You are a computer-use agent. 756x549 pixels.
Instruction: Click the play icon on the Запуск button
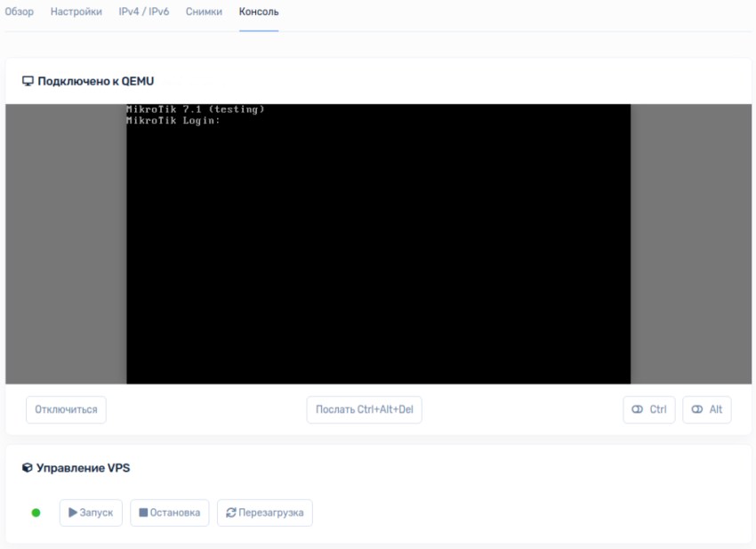pyautogui.click(x=73, y=513)
